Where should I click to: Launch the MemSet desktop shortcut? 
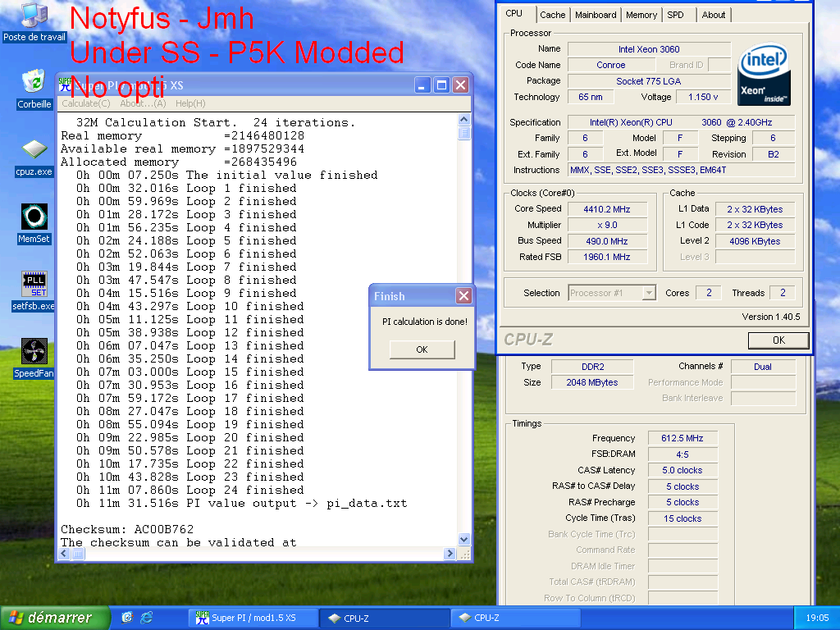(x=34, y=224)
